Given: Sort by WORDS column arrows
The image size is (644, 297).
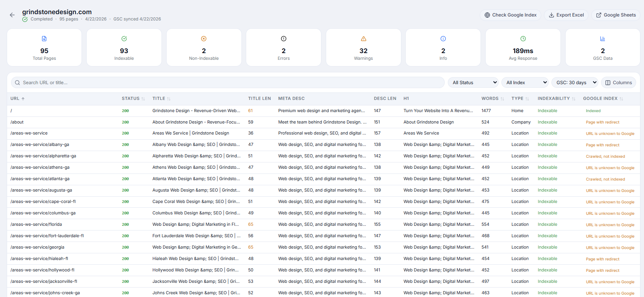Looking at the screenshot, I should point(502,99).
